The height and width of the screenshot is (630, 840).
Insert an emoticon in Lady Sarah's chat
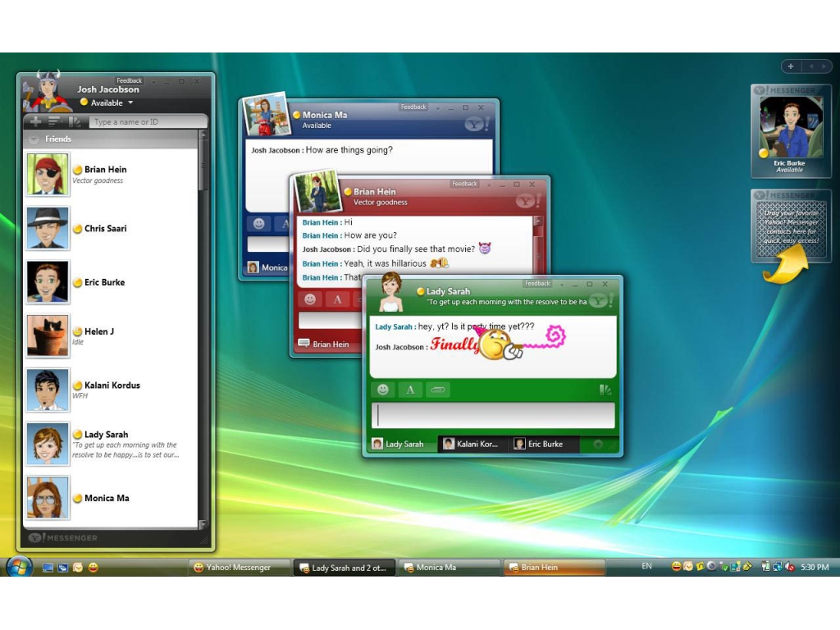coord(382,390)
